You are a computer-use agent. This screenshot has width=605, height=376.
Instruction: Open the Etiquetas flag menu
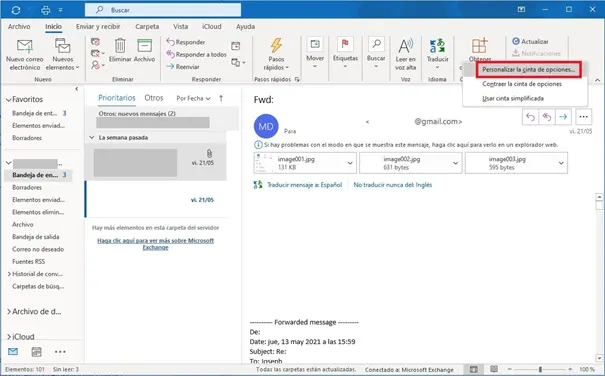pos(345,54)
